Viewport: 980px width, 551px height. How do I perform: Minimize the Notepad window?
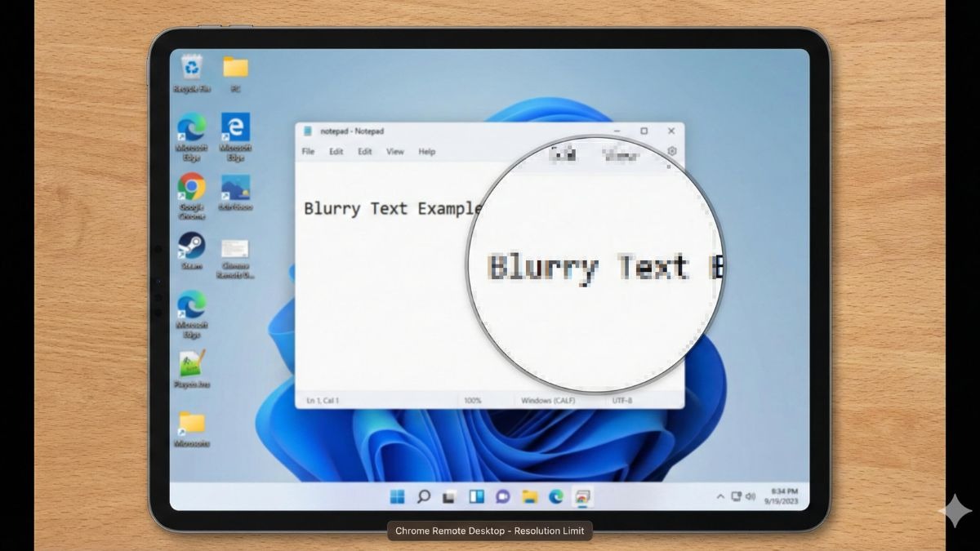617,131
